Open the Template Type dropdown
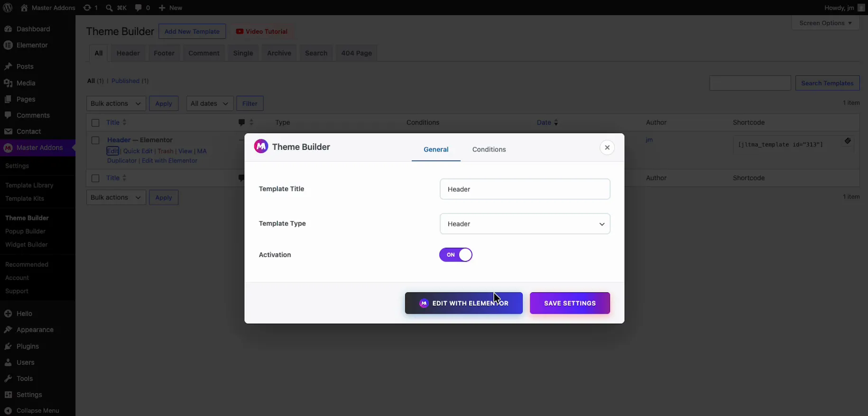 pyautogui.click(x=525, y=224)
